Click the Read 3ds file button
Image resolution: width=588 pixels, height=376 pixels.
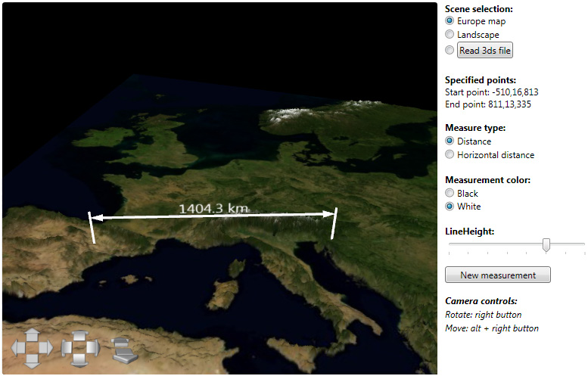[x=485, y=50]
